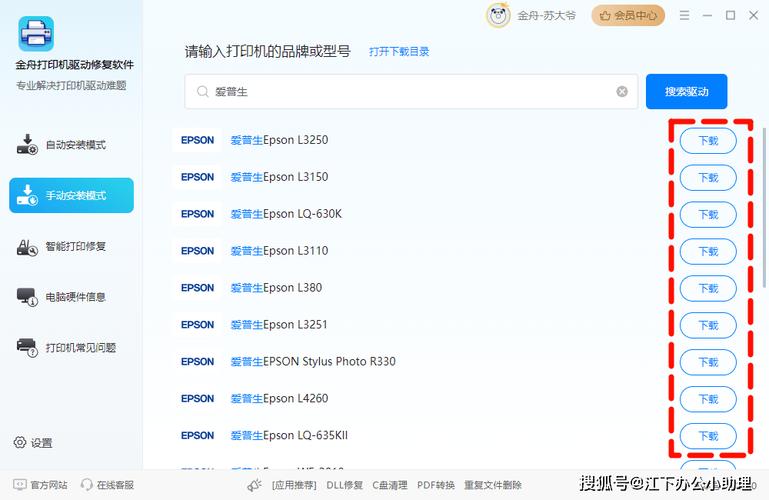The image size is (769, 500).
Task: Click EPSON logo beside L4260
Action: (197, 399)
